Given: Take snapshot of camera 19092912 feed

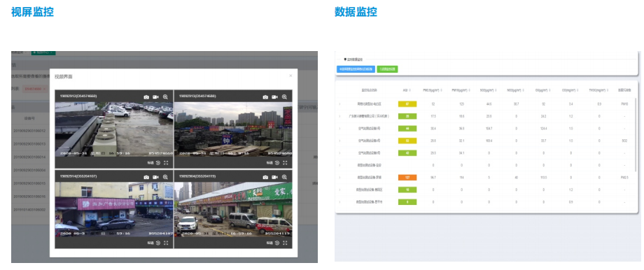Looking at the screenshot, I should click(146, 97).
